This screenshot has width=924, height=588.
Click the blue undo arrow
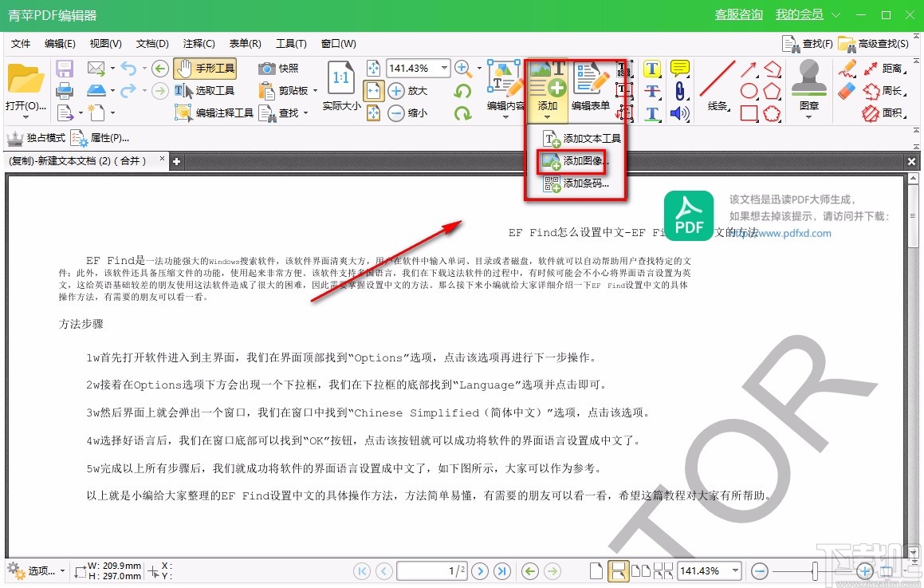click(x=128, y=69)
